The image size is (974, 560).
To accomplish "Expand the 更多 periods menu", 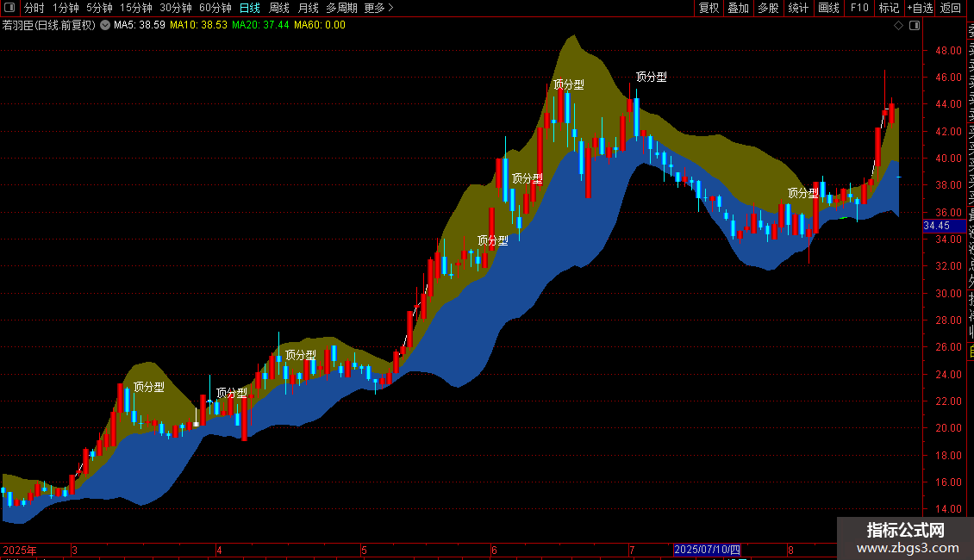I will [379, 8].
